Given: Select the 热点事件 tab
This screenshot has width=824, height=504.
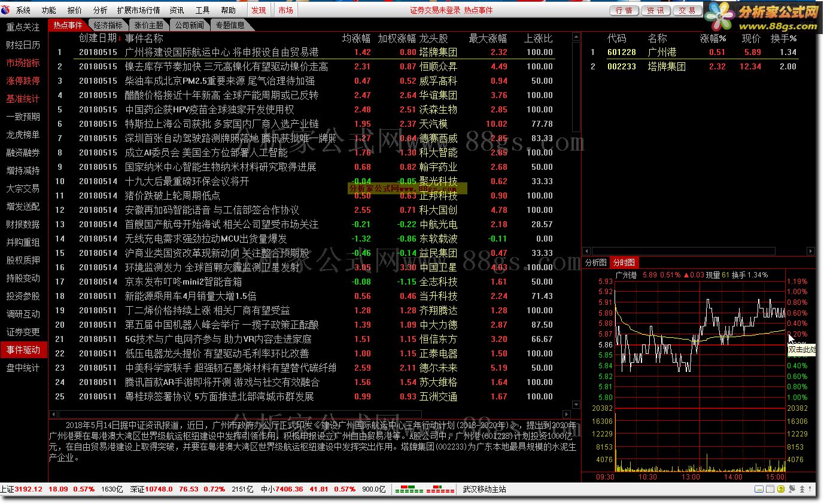Looking at the screenshot, I should click(68, 25).
